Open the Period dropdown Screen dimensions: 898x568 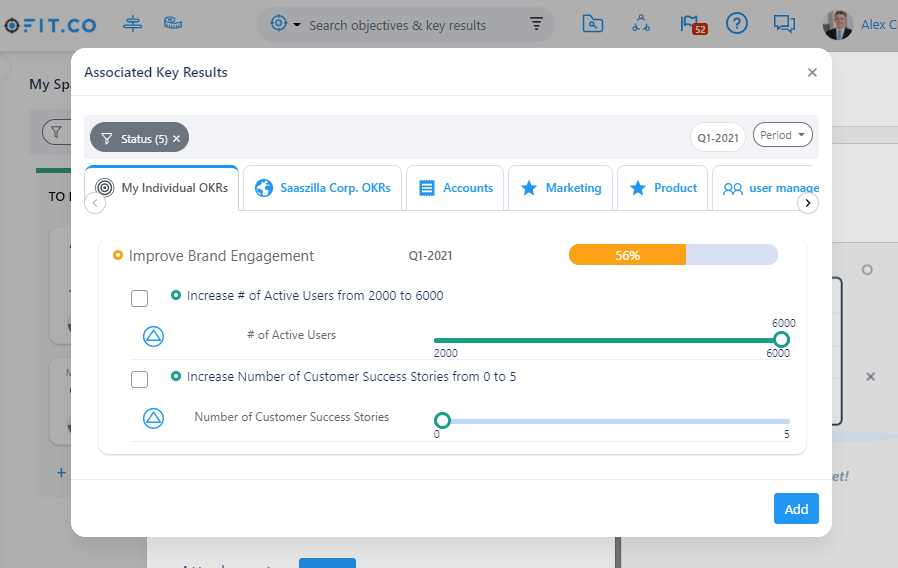pos(782,135)
